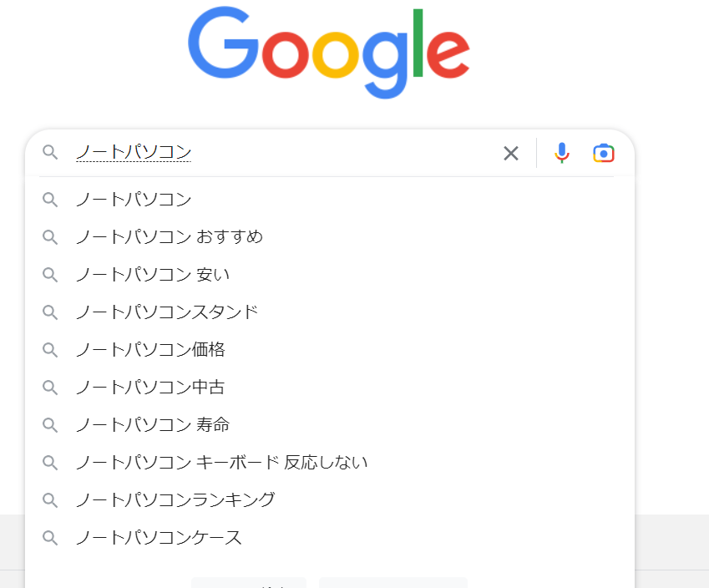Select suggestion ノートパソコン 寿命

(x=152, y=425)
